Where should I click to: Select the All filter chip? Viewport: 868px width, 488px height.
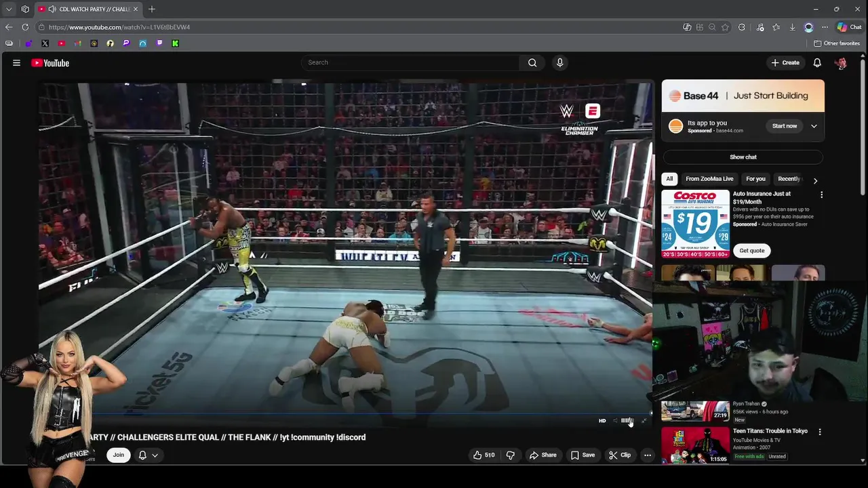[x=669, y=179]
